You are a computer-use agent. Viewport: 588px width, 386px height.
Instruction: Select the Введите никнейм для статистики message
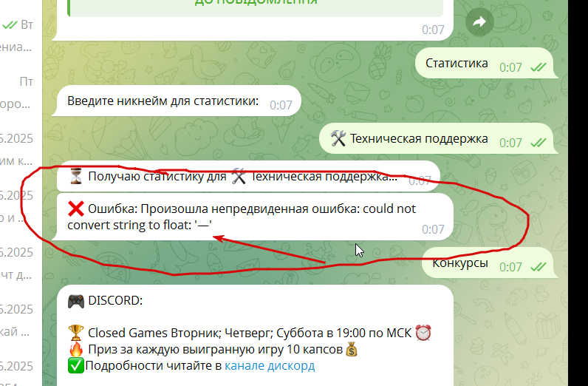[177, 101]
